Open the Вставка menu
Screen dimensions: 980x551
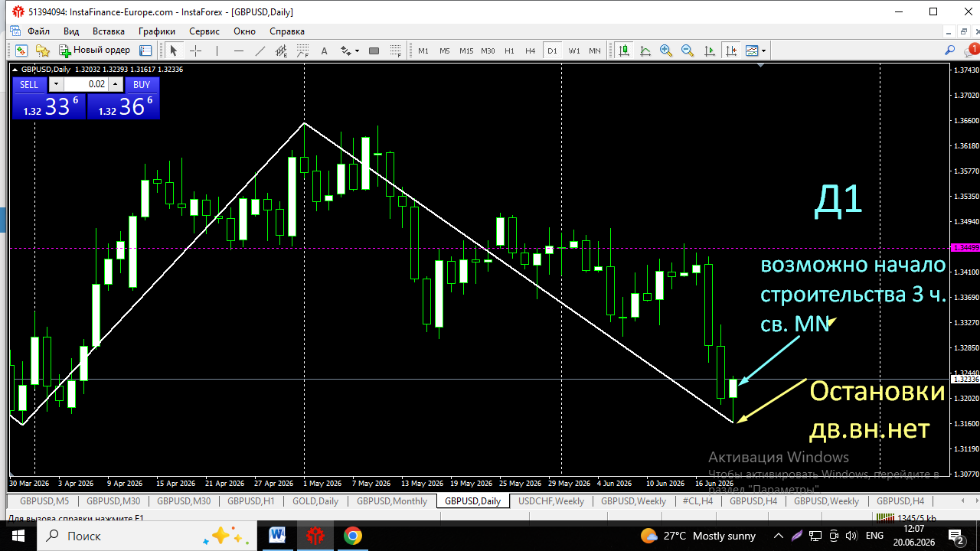point(109,31)
